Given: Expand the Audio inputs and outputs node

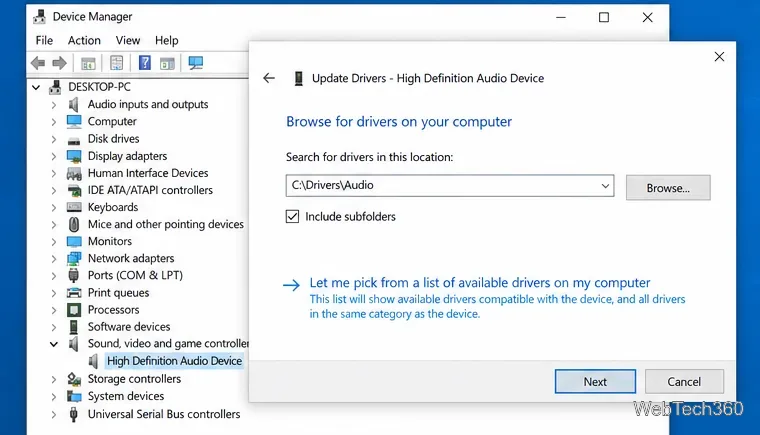Looking at the screenshot, I should coord(54,105).
